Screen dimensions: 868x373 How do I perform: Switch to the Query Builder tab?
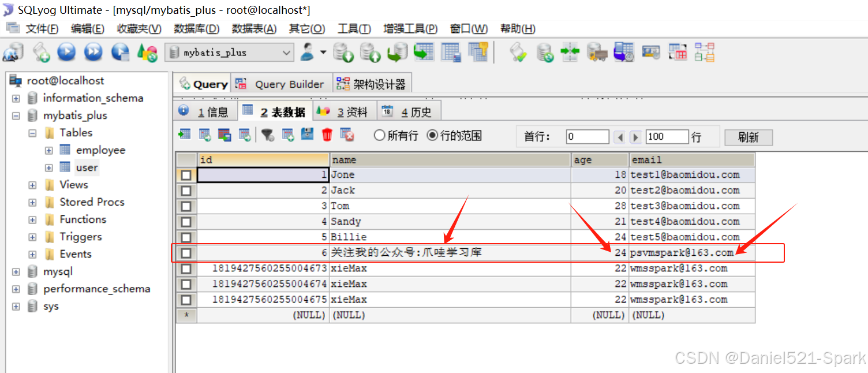coord(282,84)
